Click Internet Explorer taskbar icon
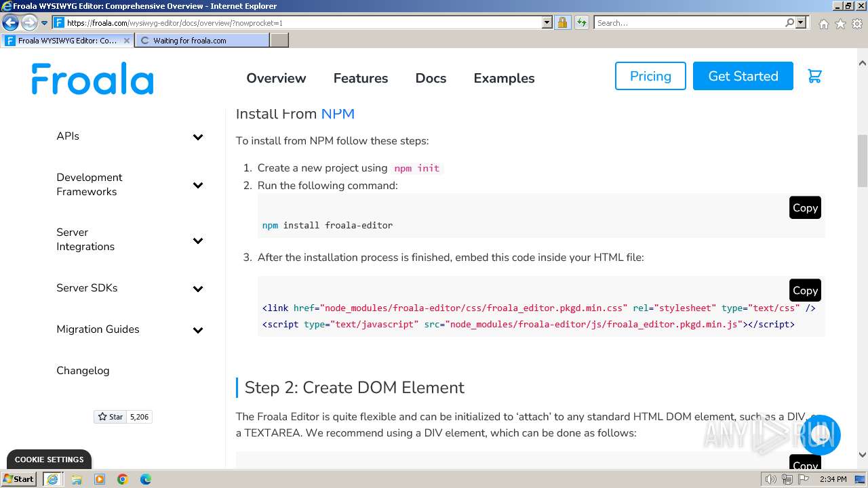The image size is (868, 488). 52,479
